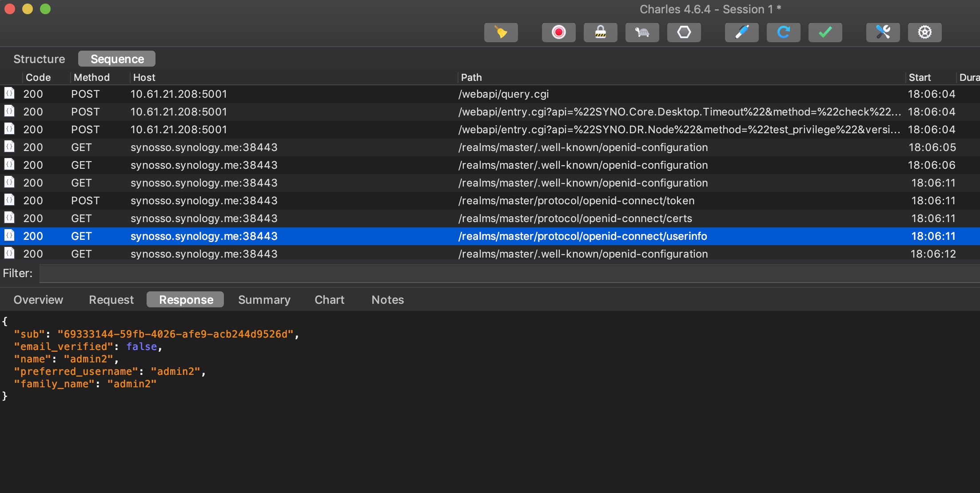The width and height of the screenshot is (980, 493).
Task: Select the SYNO.DR.Node test_privilege request row
Action: click(x=490, y=130)
